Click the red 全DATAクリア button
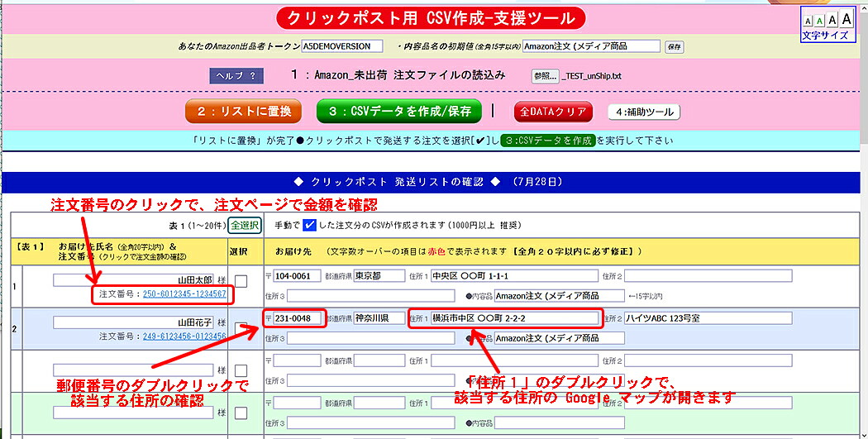The image size is (868, 439). 553,112
